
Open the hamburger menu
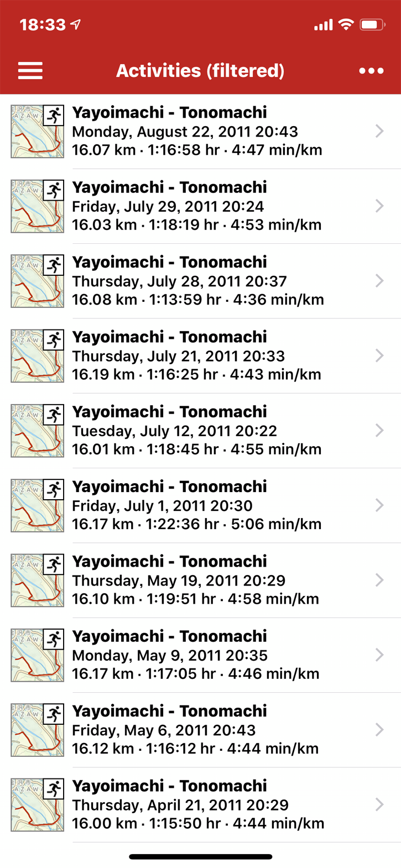pyautogui.click(x=30, y=71)
